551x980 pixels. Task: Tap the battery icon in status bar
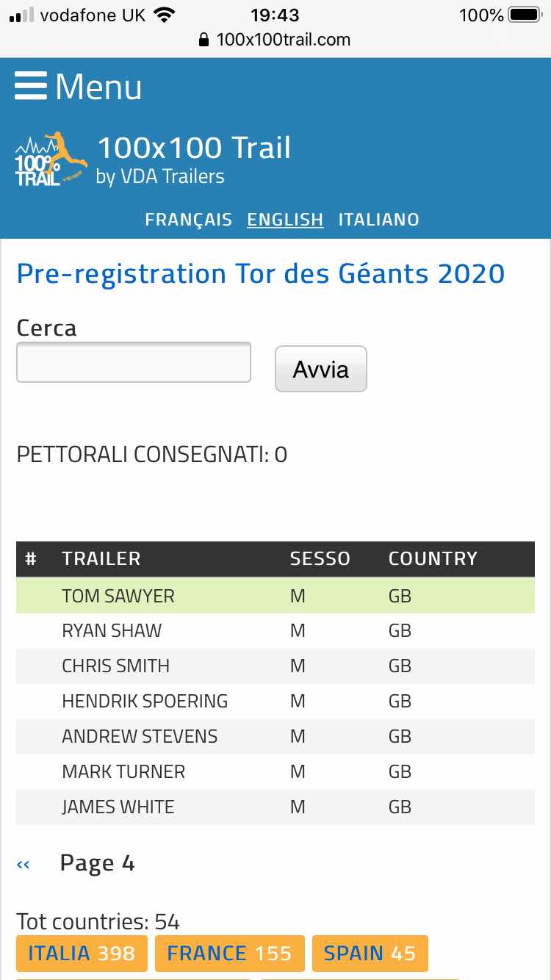[525, 15]
